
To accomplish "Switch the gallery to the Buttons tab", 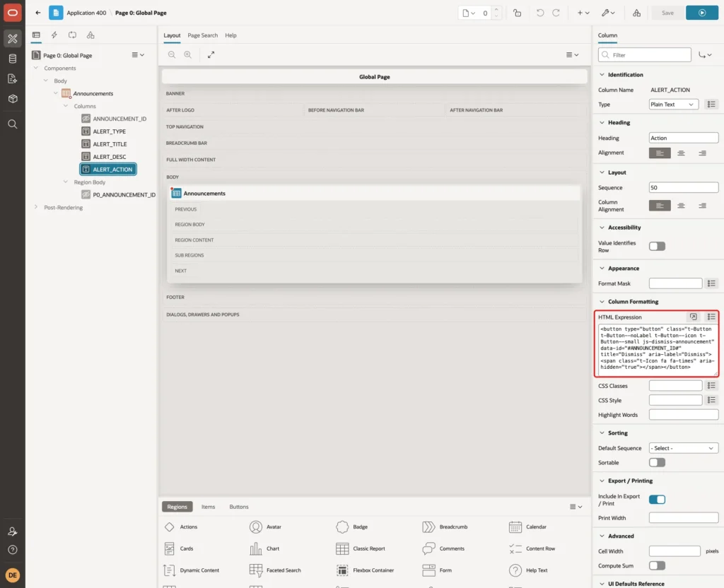I will tap(239, 507).
